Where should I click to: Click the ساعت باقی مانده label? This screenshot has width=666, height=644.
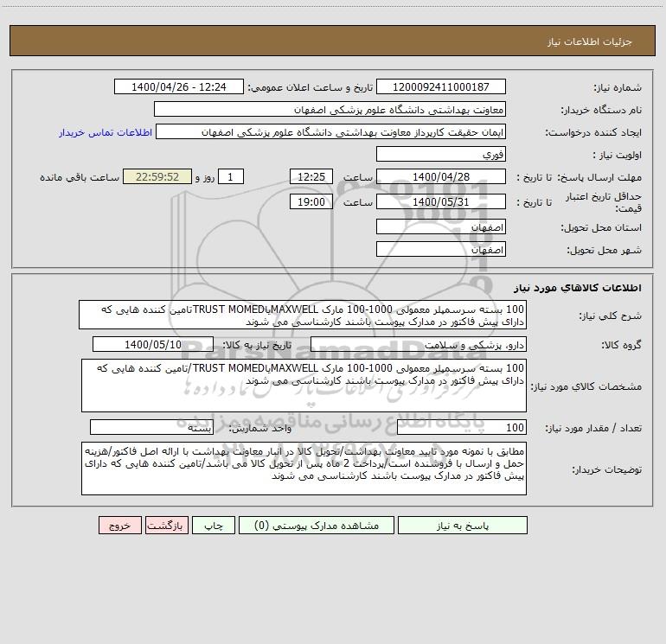(80, 177)
